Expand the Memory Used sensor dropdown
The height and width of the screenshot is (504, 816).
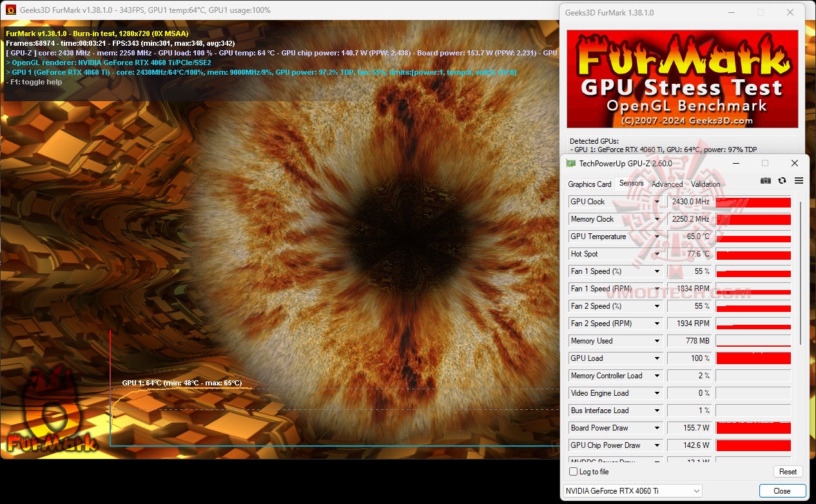click(x=657, y=341)
